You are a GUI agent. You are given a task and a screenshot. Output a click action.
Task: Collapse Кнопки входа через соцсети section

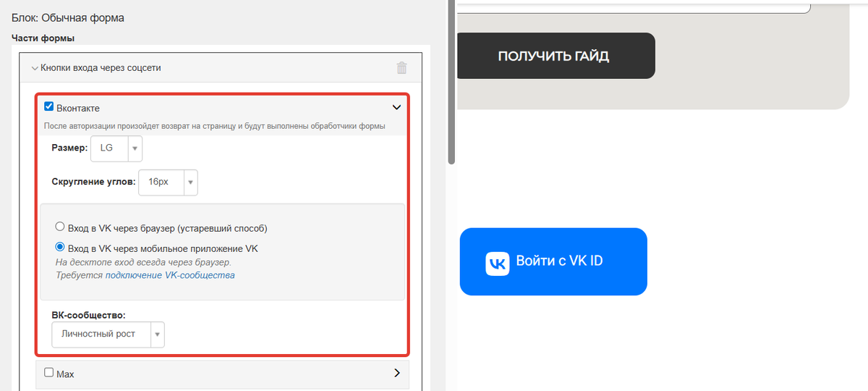(35, 68)
